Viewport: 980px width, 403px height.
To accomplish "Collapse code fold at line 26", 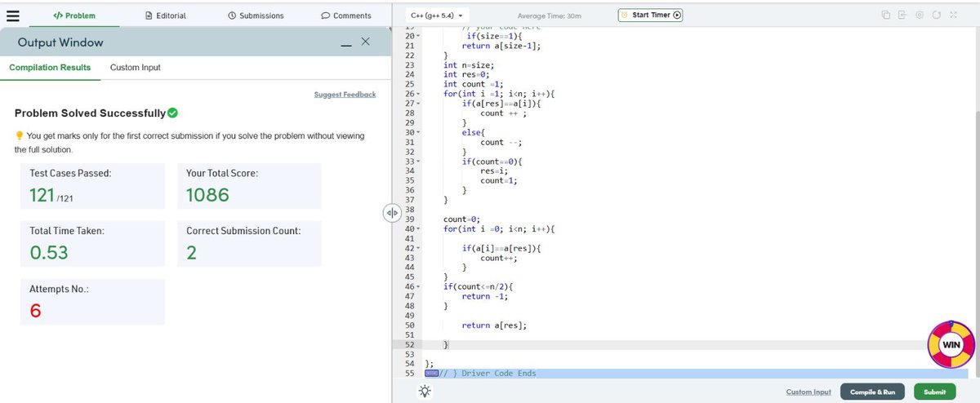I will click(x=418, y=94).
